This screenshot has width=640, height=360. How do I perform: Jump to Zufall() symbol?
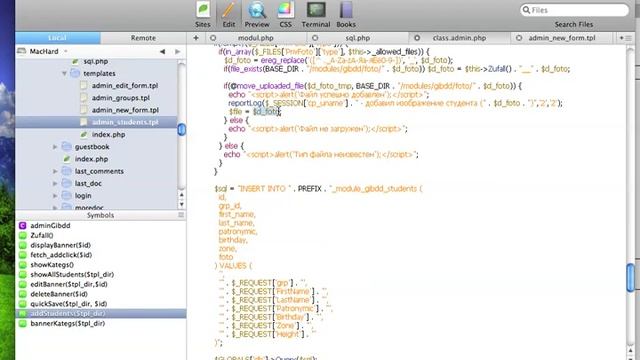point(42,236)
